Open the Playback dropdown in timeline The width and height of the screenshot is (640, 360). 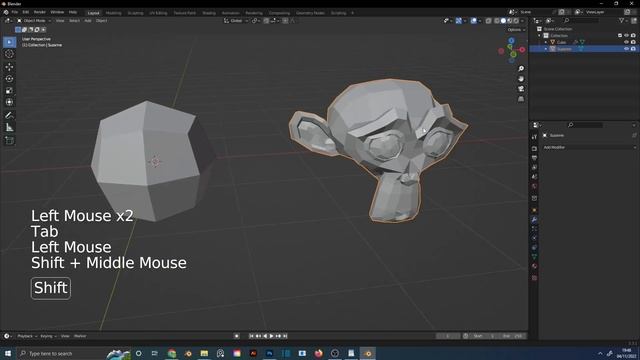[x=27, y=336]
